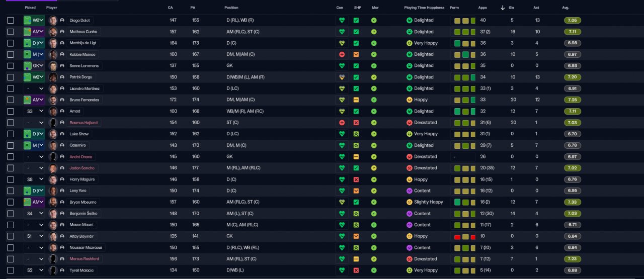
Task: Click Diego Dalot's green heart condition icon
Action: [x=342, y=21]
